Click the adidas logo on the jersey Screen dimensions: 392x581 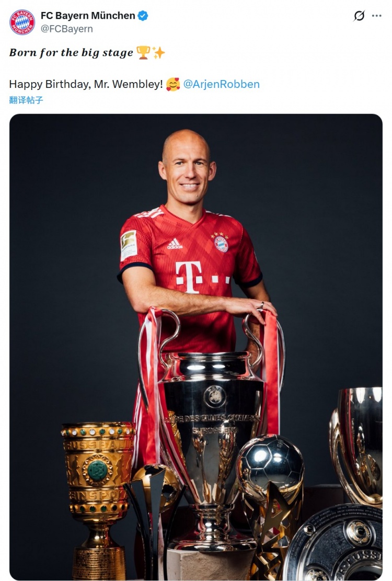[x=175, y=244]
